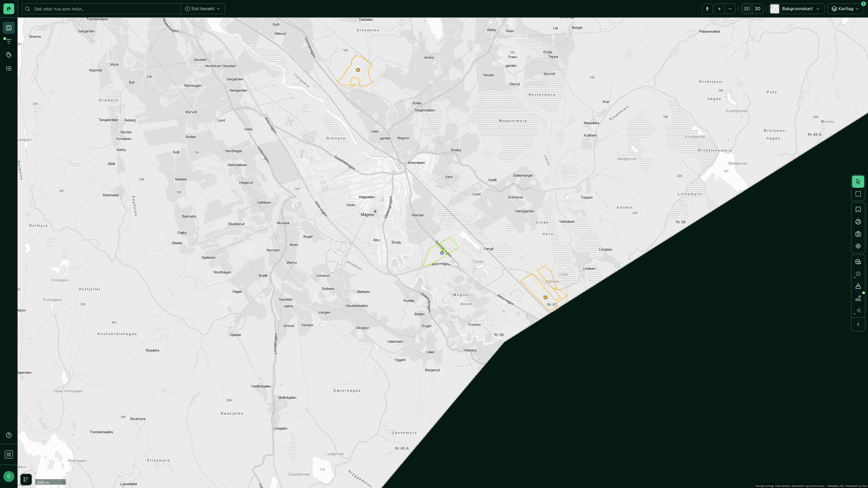Click the terrain mountain icon
The image size is (868, 488).
click(858, 286)
